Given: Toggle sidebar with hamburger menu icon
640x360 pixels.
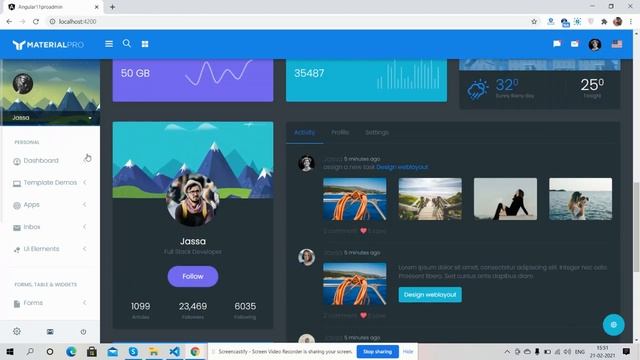Looking at the screenshot, I should [109, 44].
